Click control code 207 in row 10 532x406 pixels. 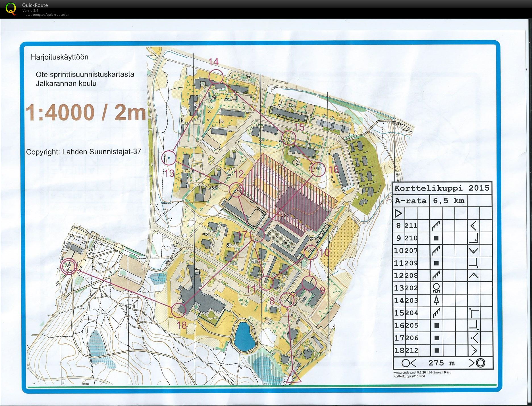coord(411,250)
